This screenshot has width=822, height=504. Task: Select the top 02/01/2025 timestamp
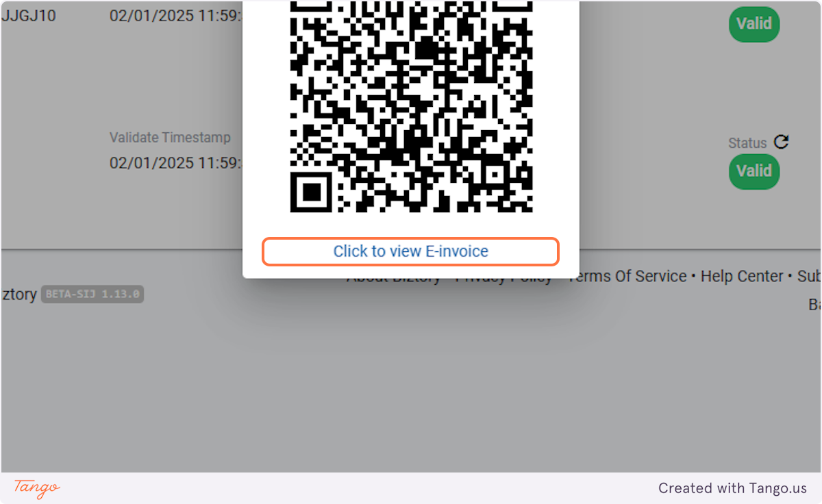pos(176,16)
